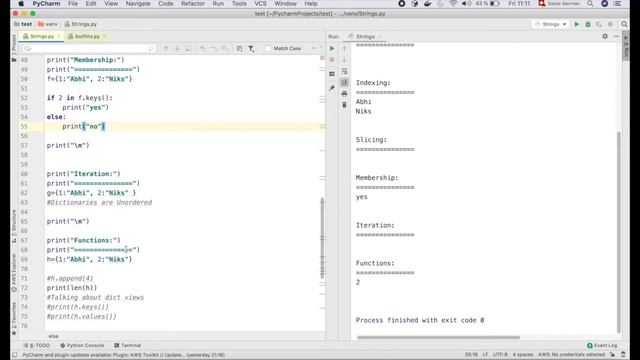Focus the find-in-file search field
The image size is (640, 360).
tap(89, 49)
